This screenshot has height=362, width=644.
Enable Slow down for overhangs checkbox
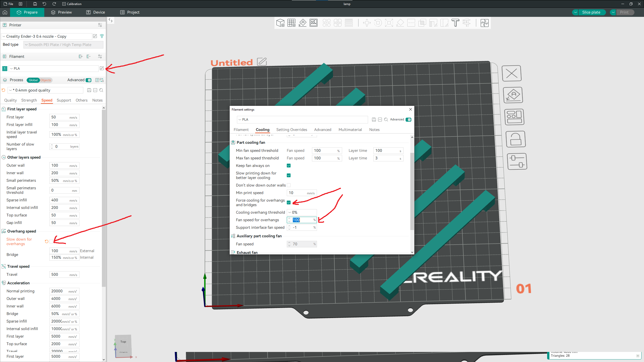(51, 242)
